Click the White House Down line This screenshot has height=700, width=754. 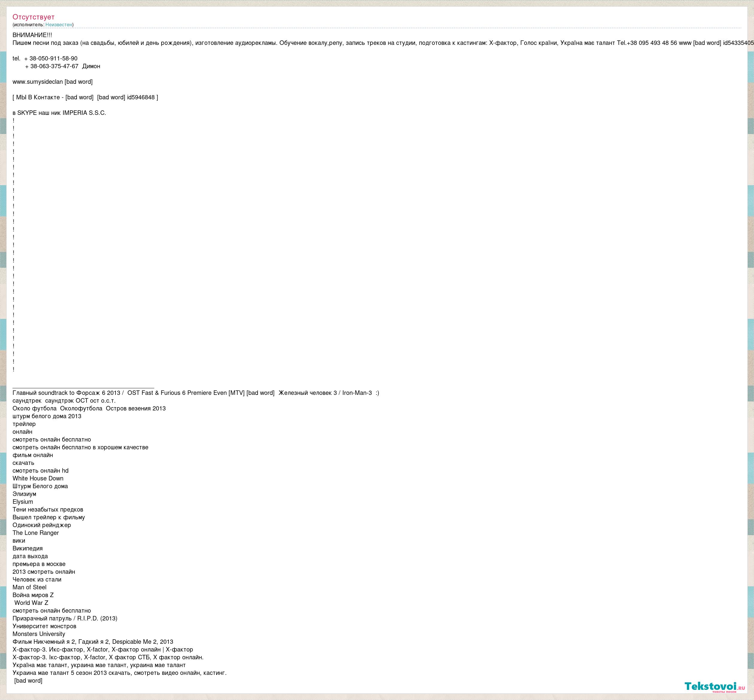(x=38, y=478)
